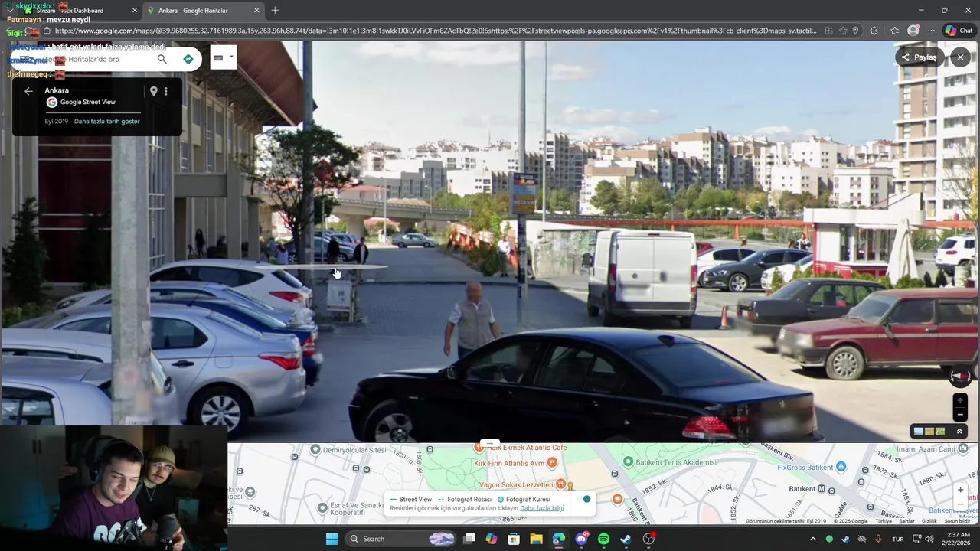Click the Paylaş share button
The width and height of the screenshot is (980, 551).
pyautogui.click(x=919, y=57)
